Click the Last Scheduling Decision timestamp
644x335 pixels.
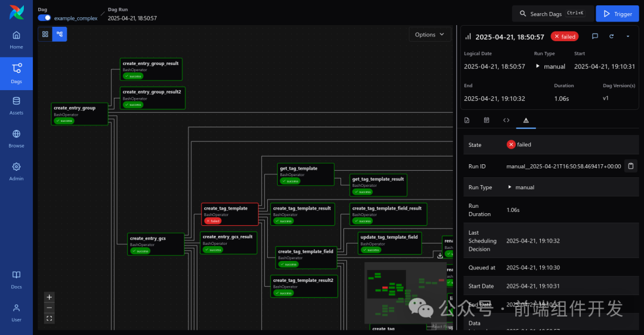[x=532, y=241]
